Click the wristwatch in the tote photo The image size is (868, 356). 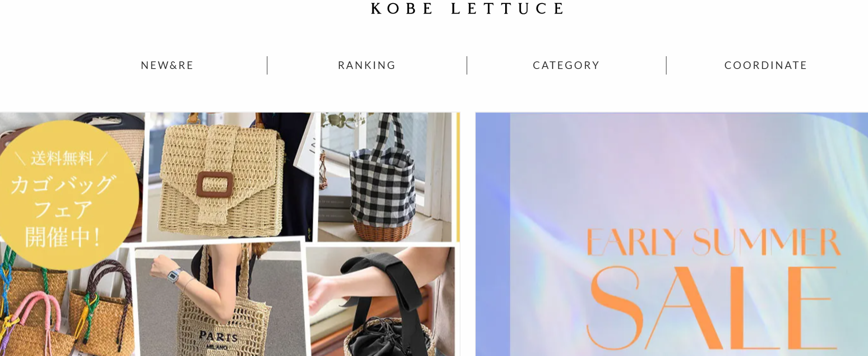174,275
